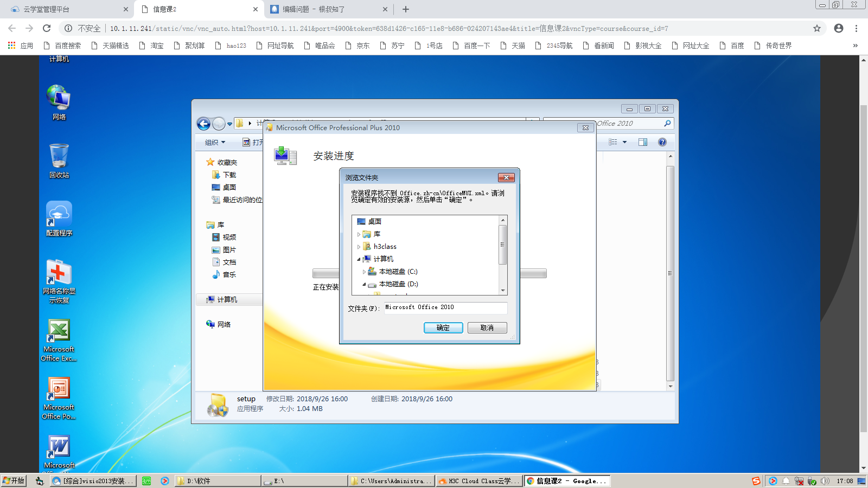Launch the 配置程序 desktop shortcut
868x488 pixels.
tap(59, 219)
